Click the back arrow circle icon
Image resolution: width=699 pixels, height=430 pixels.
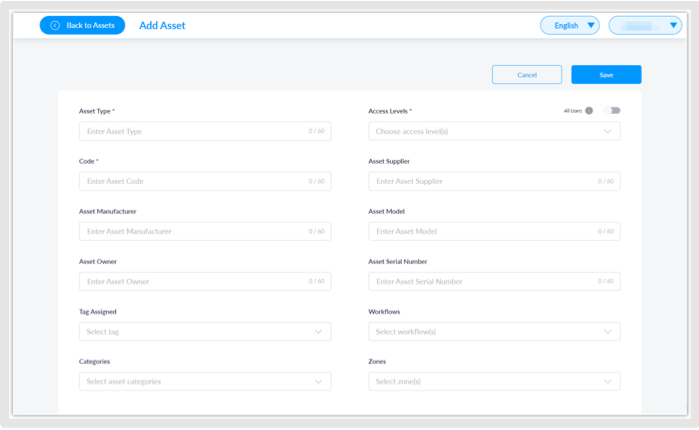coord(55,25)
